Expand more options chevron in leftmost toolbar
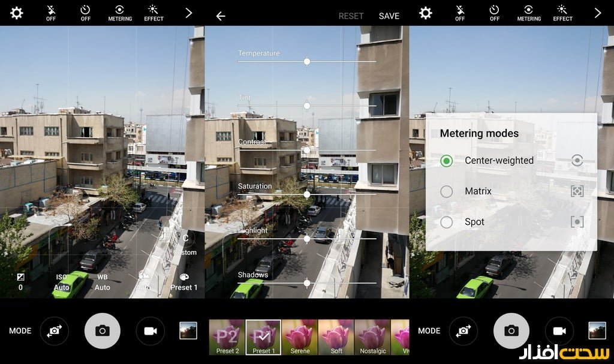This screenshot has height=364, width=614. (189, 13)
